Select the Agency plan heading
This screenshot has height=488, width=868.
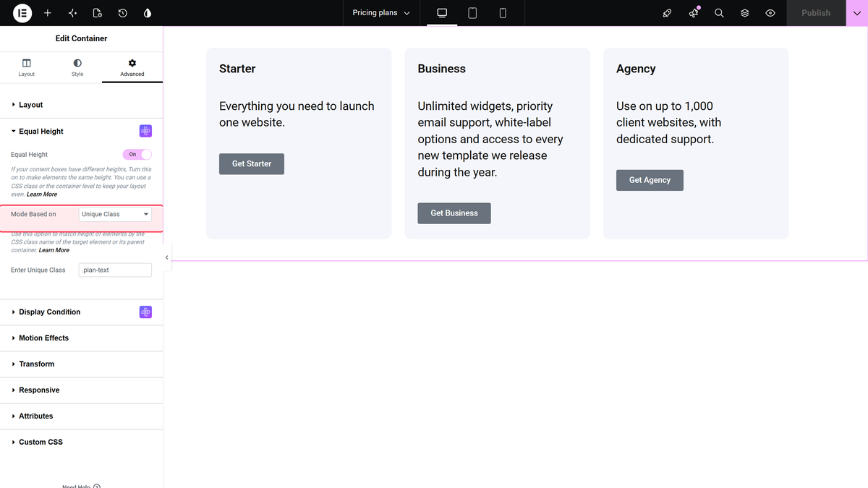click(636, 69)
